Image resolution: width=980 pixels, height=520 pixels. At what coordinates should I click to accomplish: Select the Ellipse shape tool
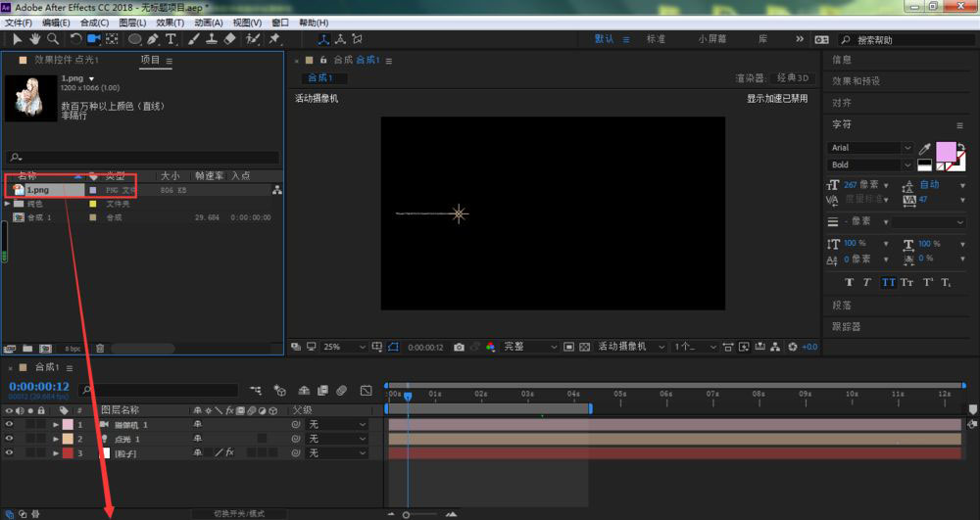(x=134, y=39)
